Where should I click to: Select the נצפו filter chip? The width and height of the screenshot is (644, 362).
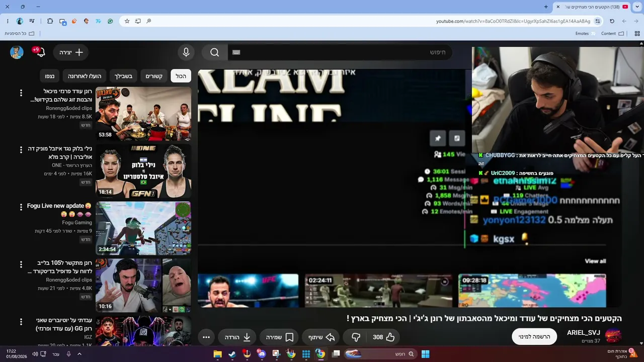pyautogui.click(x=50, y=76)
